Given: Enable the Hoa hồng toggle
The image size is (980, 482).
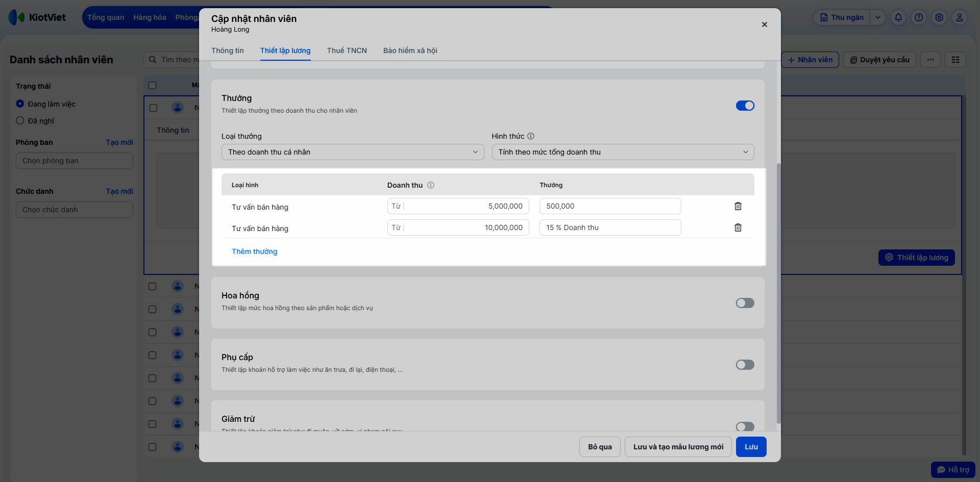Looking at the screenshot, I should click(x=745, y=303).
